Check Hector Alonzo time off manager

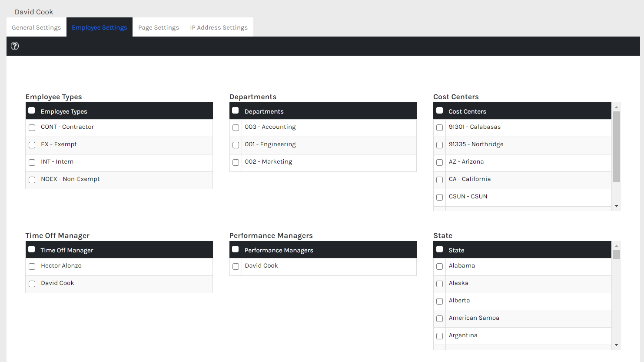point(32,266)
